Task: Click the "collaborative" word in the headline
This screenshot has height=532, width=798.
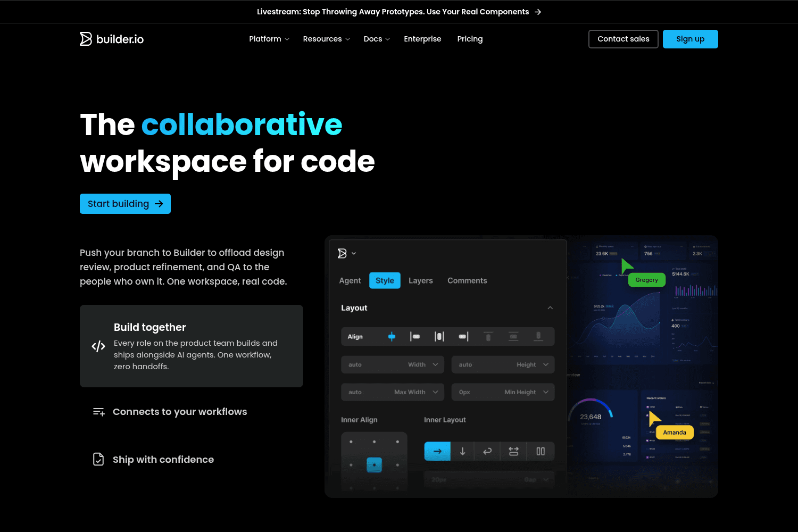Action: (x=242, y=124)
